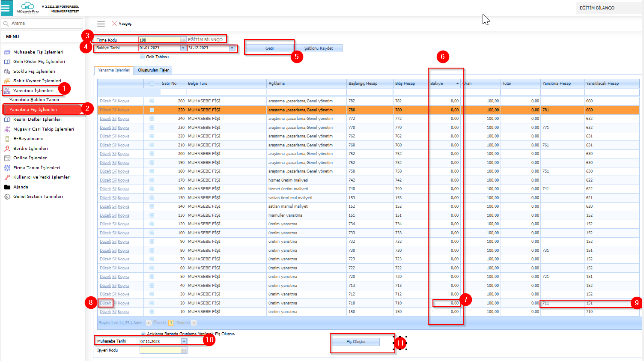Viewport: 644px width, 361px height.
Task: Switch to Oluşturulan Fişler tab
Action: tap(153, 70)
